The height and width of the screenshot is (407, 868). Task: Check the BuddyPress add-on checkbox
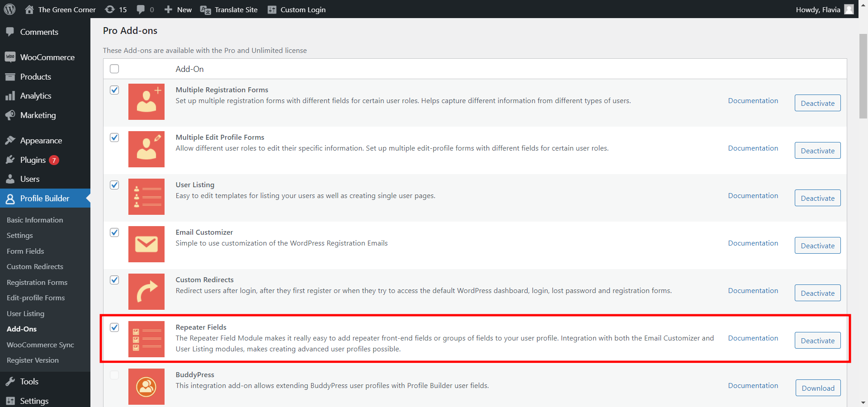point(114,375)
